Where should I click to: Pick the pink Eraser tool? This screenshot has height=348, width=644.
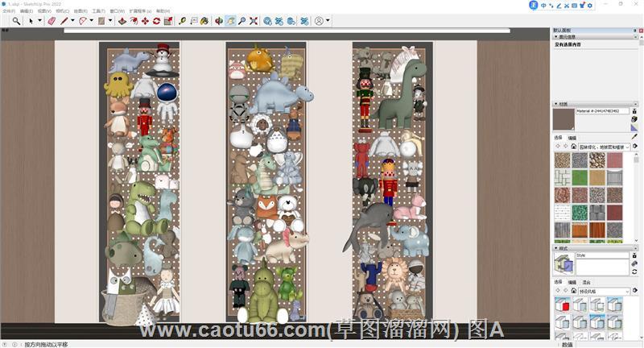52,21
